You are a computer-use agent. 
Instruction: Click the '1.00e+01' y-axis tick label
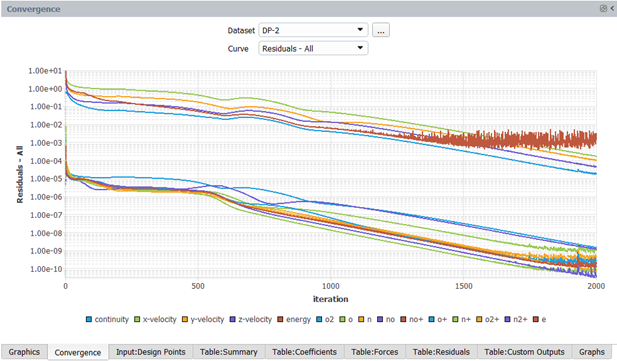click(45, 71)
